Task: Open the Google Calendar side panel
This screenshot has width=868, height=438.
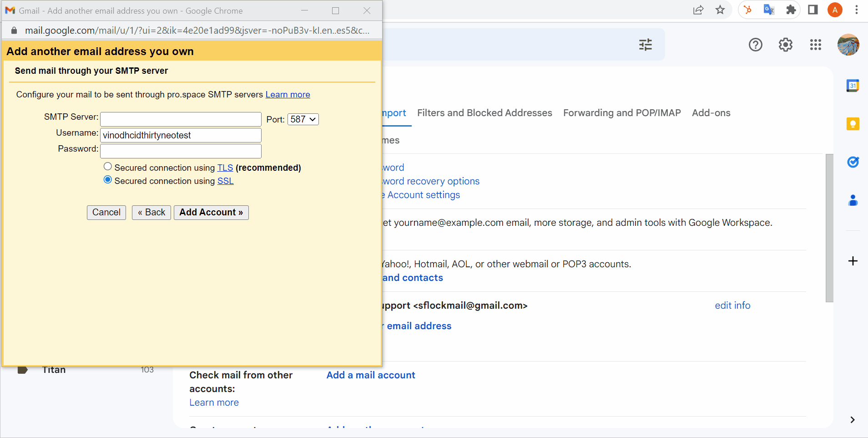Action: click(853, 85)
